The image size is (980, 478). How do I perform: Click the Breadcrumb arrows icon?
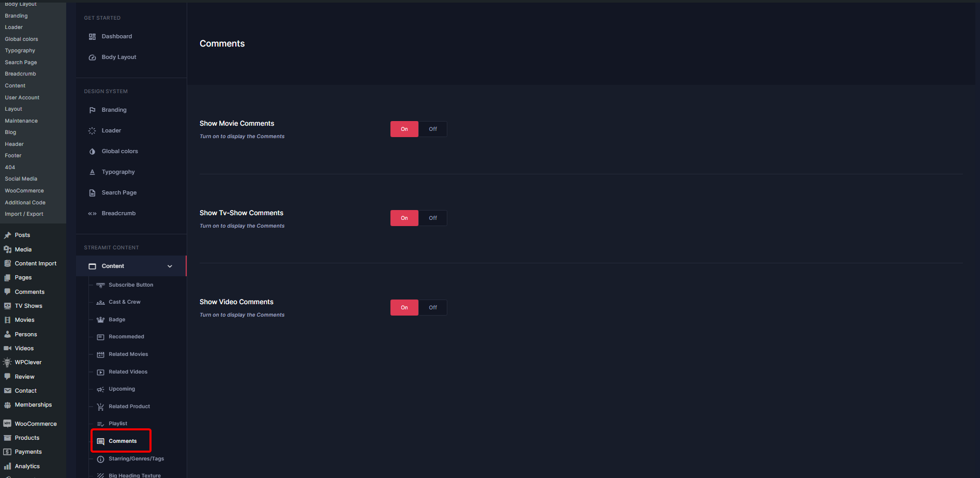(92, 214)
